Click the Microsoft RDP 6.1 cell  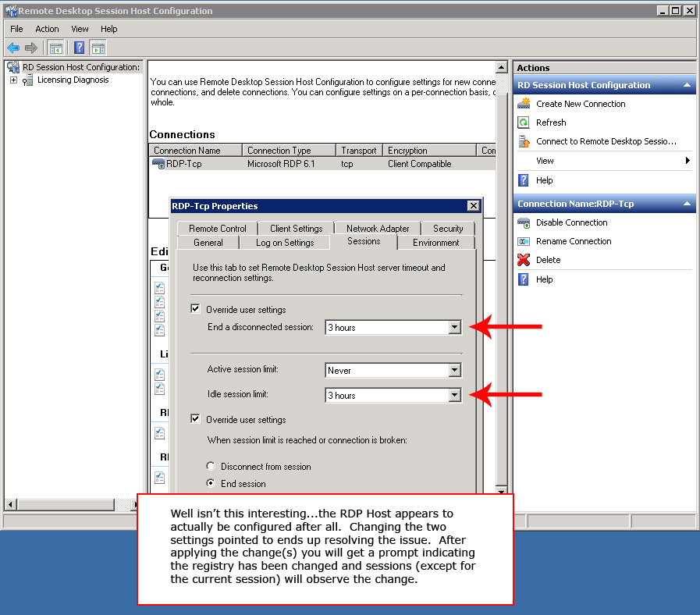pos(281,164)
